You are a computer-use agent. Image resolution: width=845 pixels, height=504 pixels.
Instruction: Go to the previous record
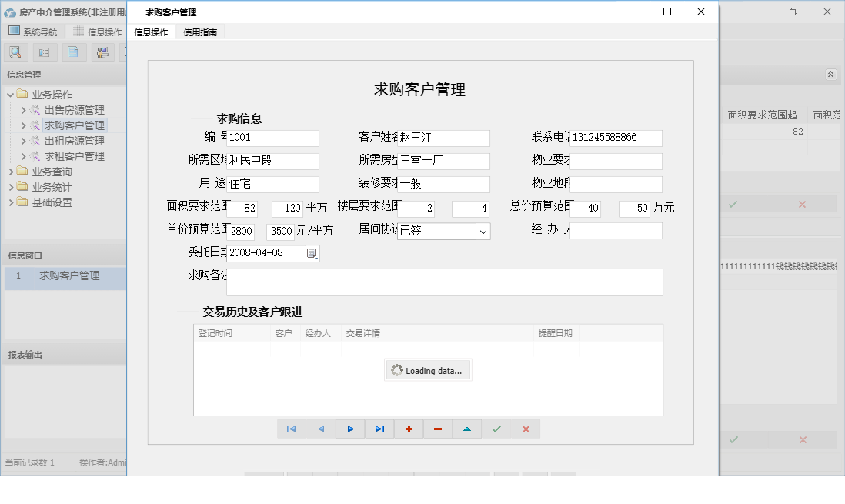pyautogui.click(x=321, y=429)
